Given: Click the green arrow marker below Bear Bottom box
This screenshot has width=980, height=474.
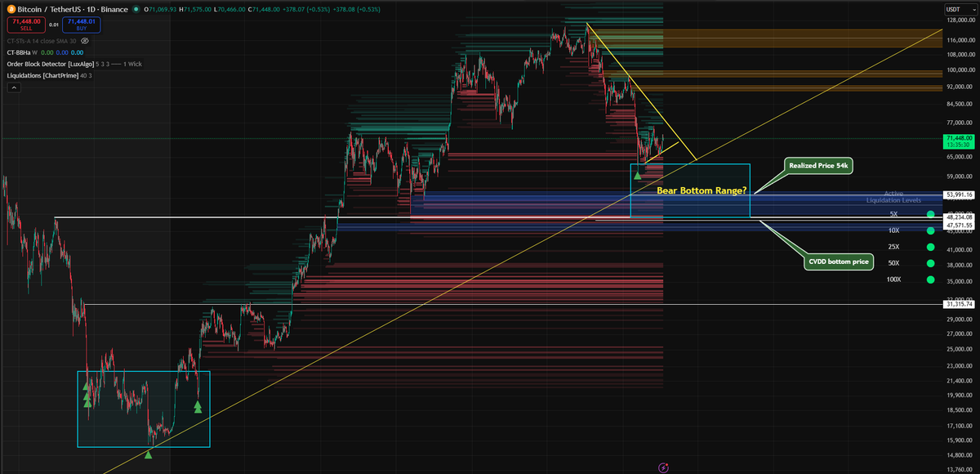Looking at the screenshot, I should pyautogui.click(x=637, y=176).
